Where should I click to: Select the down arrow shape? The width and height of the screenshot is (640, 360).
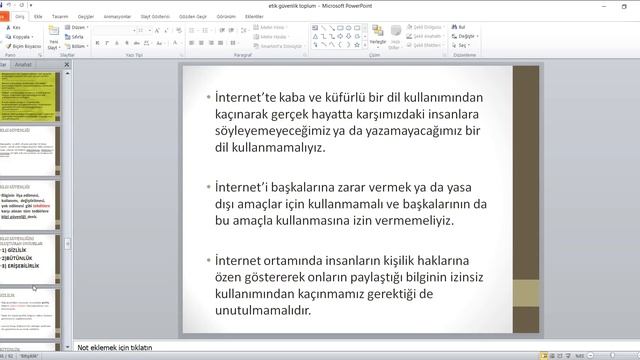tap(349, 37)
